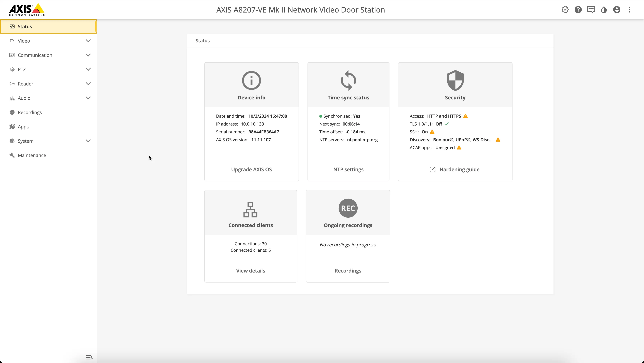
Task: Click the warning triangle next to SSH On
Action: point(432,132)
